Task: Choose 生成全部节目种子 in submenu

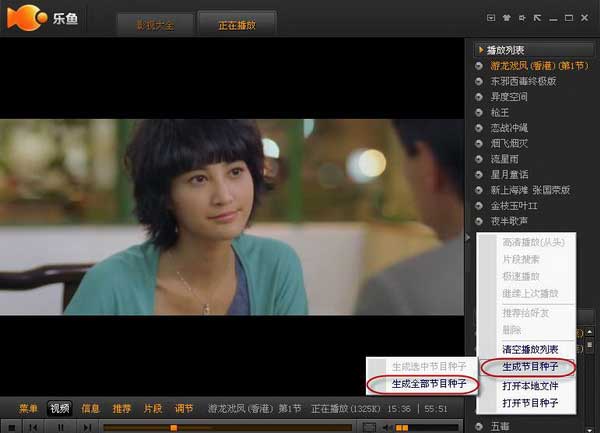Action: tap(429, 384)
